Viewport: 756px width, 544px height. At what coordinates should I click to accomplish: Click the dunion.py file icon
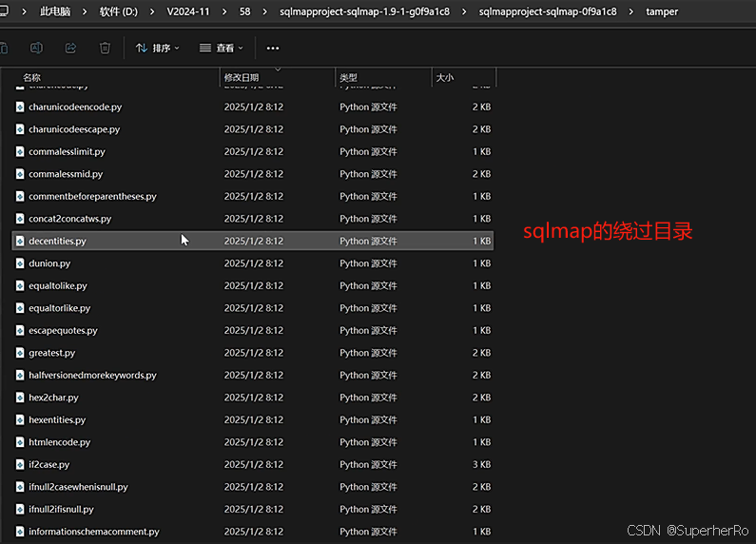point(20,263)
